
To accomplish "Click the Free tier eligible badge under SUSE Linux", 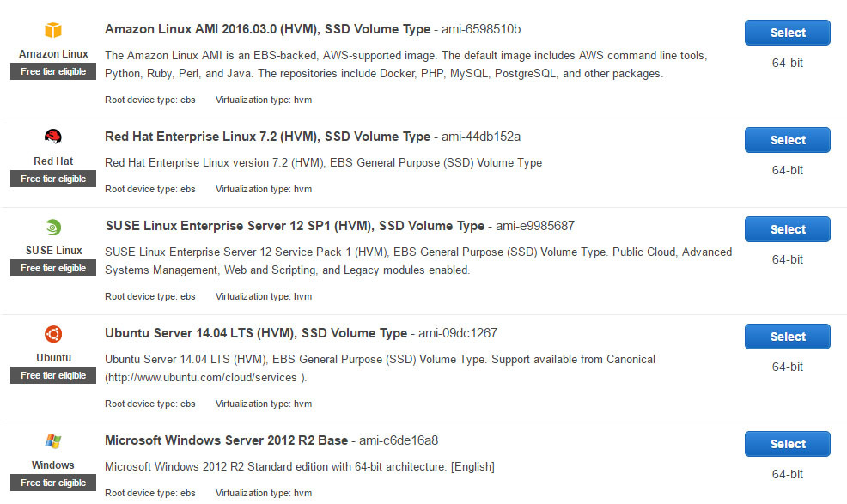I will [53, 268].
